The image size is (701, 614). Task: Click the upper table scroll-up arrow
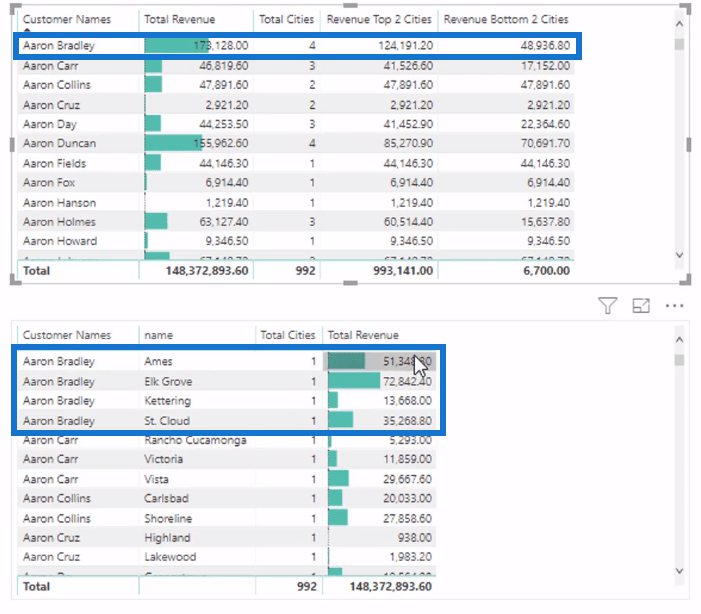tap(679, 24)
